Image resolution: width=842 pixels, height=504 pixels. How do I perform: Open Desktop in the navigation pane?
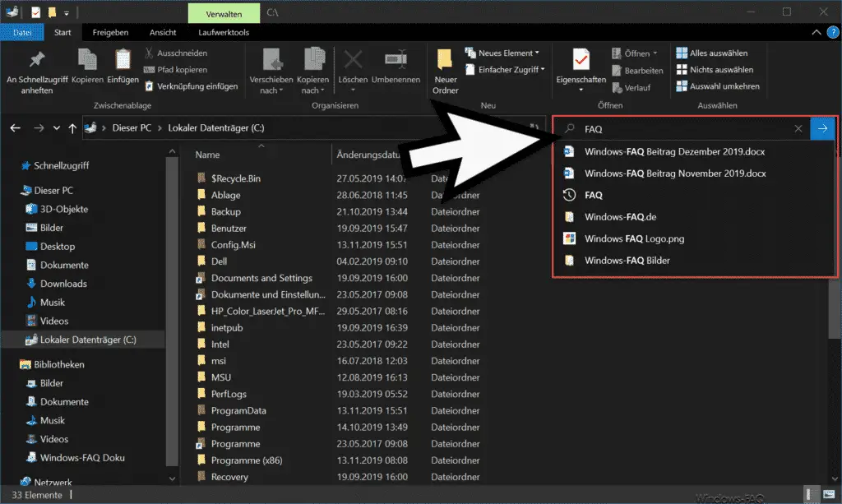pyautogui.click(x=50, y=247)
